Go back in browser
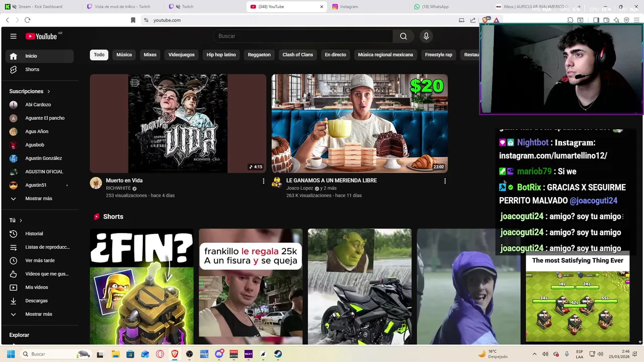 [7, 20]
